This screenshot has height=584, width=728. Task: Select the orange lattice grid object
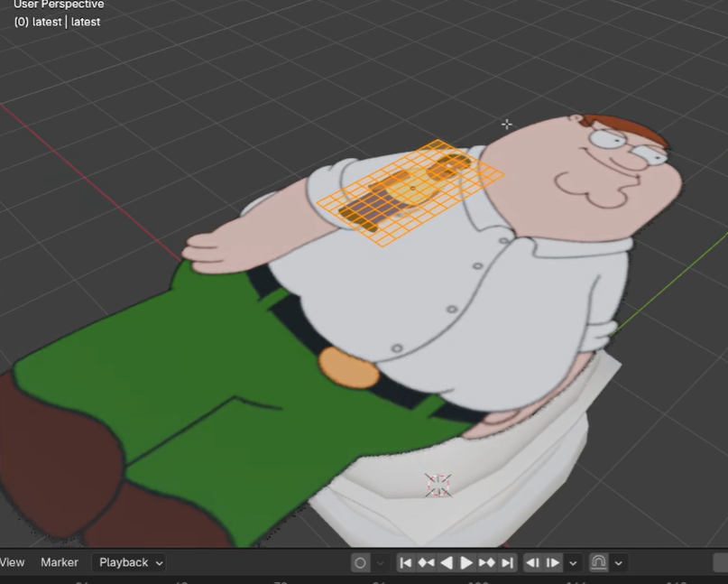click(410, 192)
